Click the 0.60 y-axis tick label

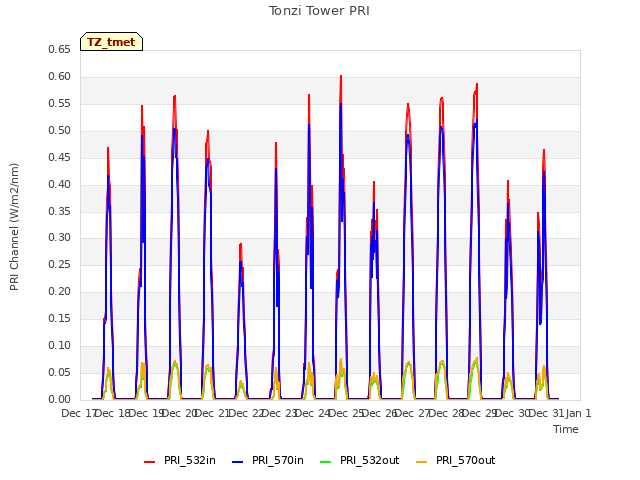click(x=60, y=76)
